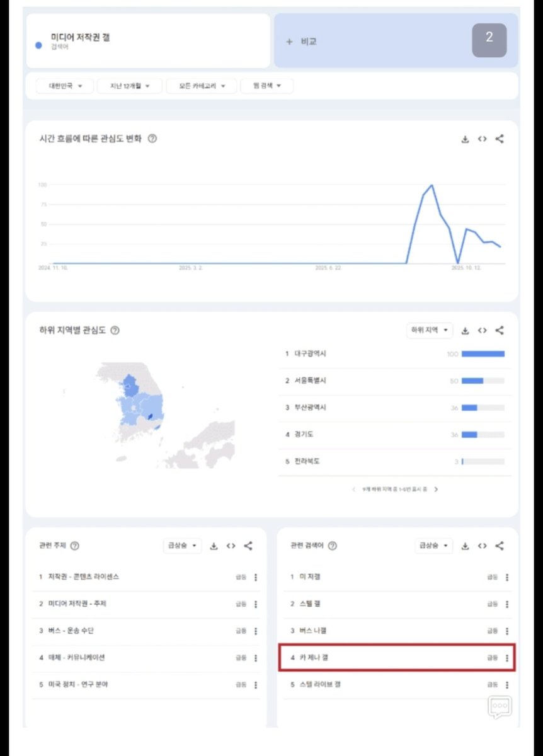Open help for 관련 주제
This screenshot has height=756, width=543.
[75, 546]
